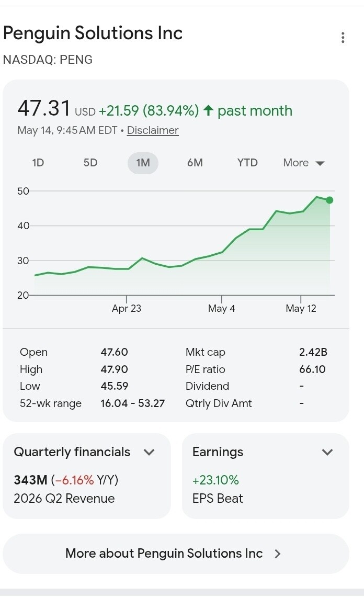364x609 pixels.
Task: Expand the Earnings card chevron
Action: point(327,452)
